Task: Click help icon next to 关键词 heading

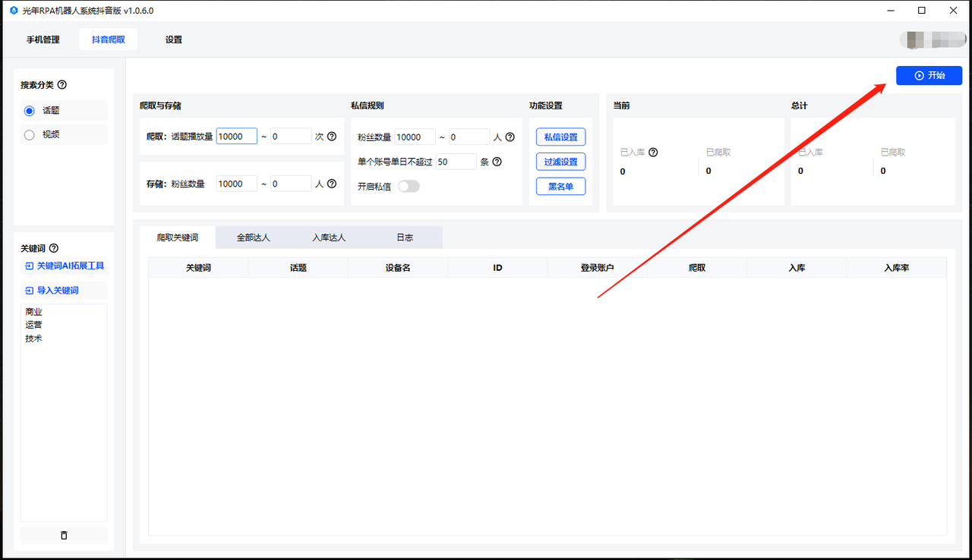Action: [x=54, y=248]
